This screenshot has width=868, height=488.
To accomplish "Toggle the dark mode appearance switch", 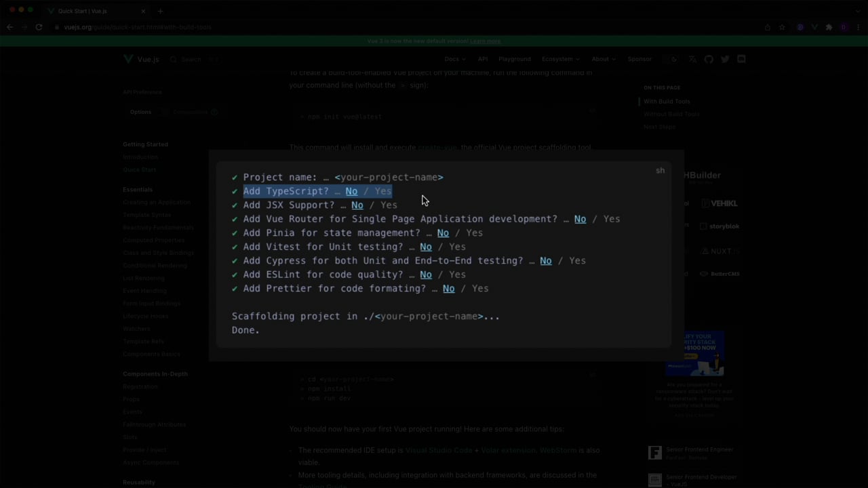I will 669,59.
